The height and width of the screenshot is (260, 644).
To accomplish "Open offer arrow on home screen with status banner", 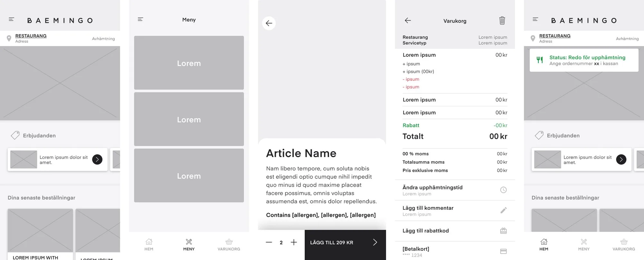I will tap(621, 159).
